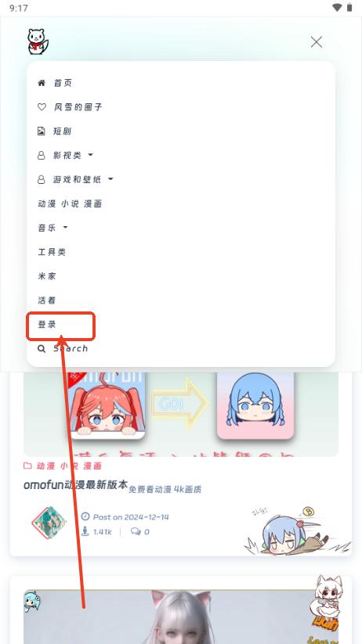Click the post author avatar
The image size is (362, 644).
49,523
